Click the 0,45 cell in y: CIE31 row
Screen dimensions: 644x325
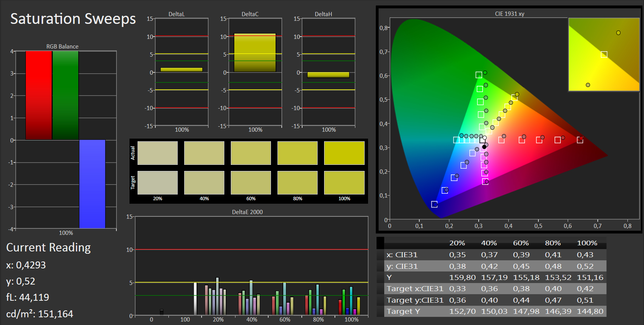(521, 266)
